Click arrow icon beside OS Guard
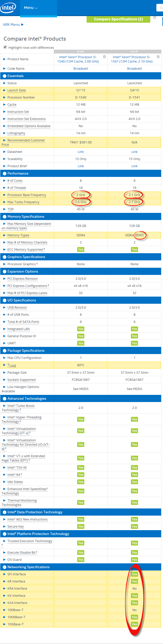Screen dimensions: 163x644 click(x=4, y=560)
